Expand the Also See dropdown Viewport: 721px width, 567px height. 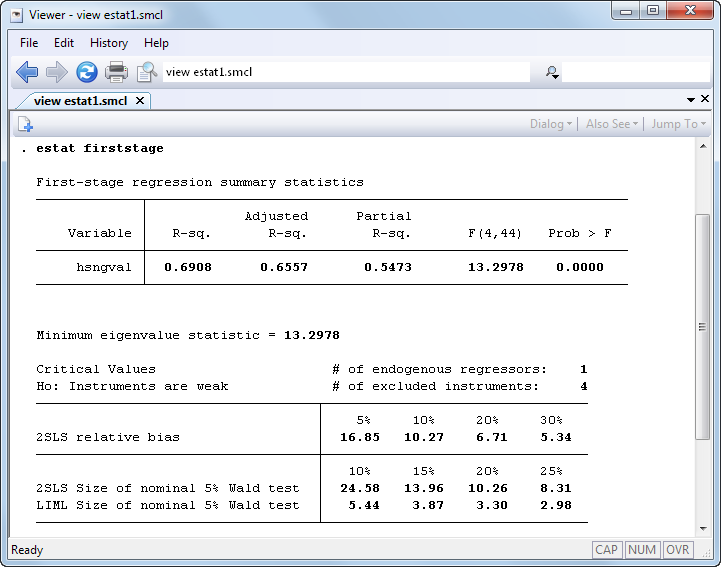[x=612, y=124]
